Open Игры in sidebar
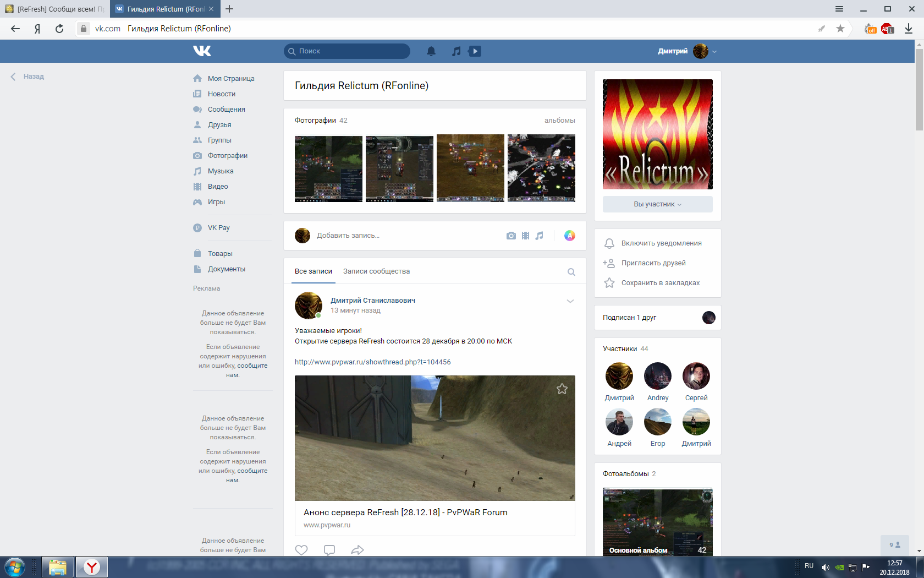The width and height of the screenshot is (924, 578). (216, 202)
